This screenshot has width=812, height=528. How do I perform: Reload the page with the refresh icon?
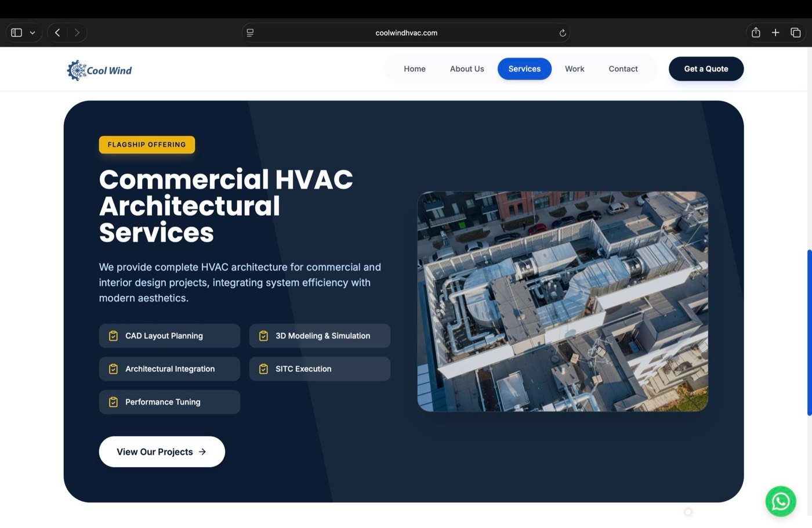tap(562, 33)
